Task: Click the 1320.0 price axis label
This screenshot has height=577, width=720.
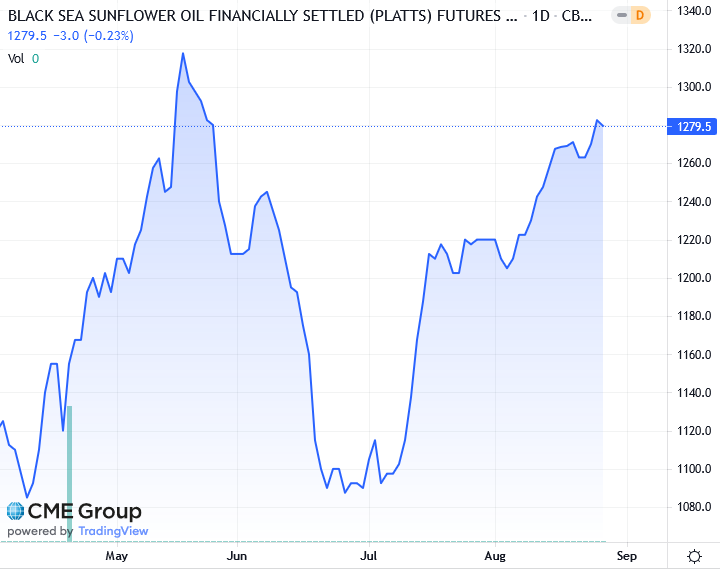Action: tap(694, 49)
